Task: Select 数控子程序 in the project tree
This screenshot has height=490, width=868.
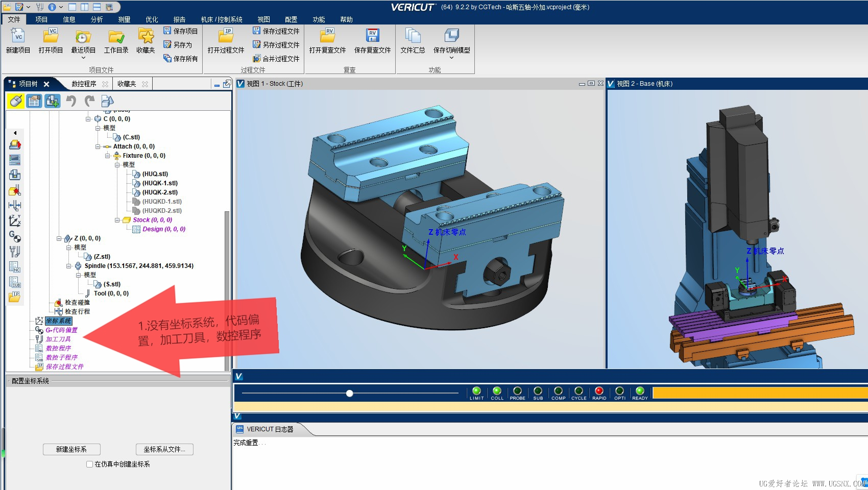Action: coord(62,358)
